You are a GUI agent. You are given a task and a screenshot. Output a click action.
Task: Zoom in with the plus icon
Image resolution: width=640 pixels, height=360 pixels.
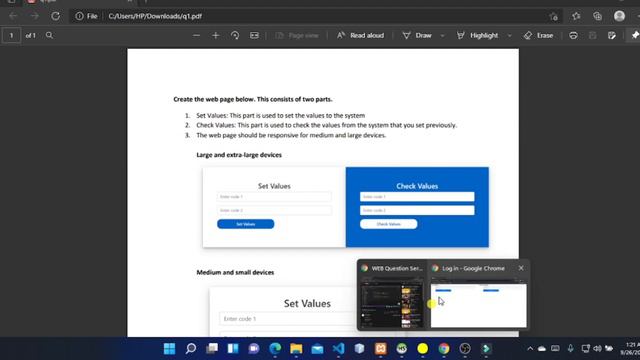[x=216, y=36]
